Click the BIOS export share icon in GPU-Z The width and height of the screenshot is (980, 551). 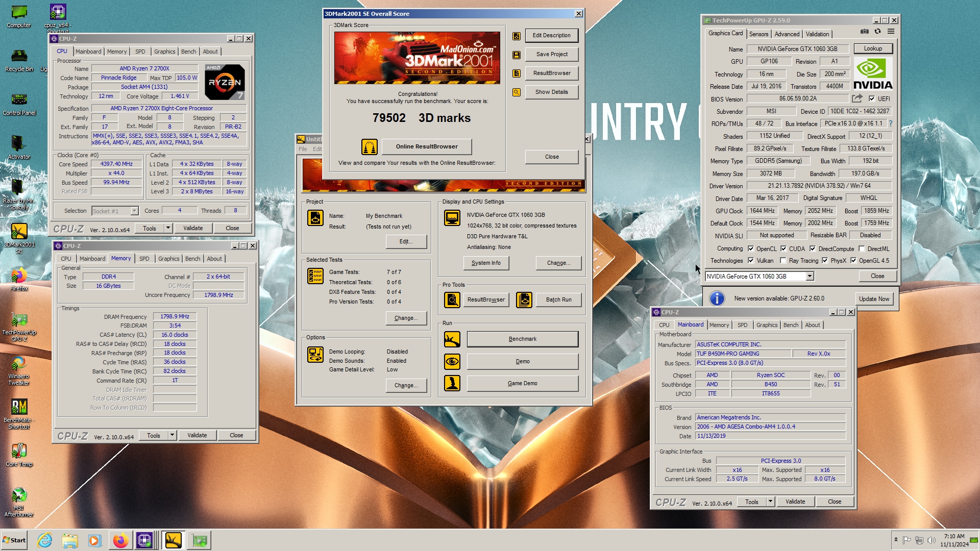click(x=857, y=98)
